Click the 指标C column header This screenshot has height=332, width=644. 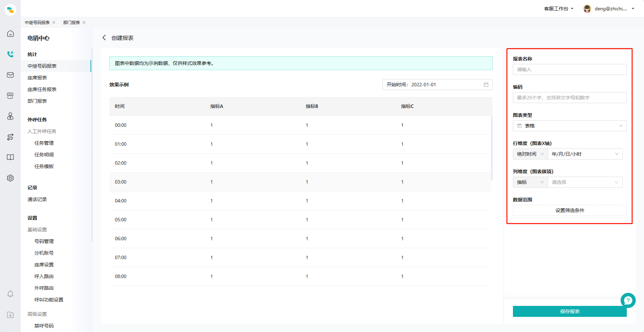(x=407, y=106)
